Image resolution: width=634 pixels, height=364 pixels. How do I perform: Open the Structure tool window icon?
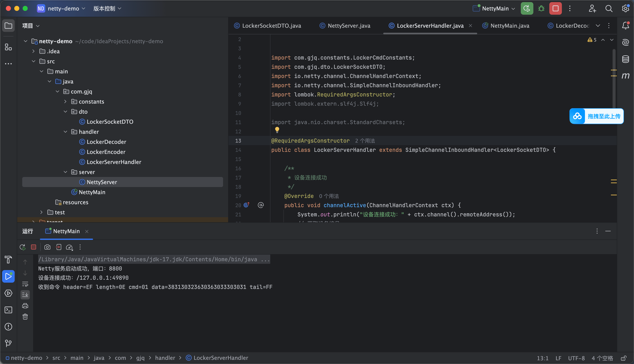coord(9,47)
